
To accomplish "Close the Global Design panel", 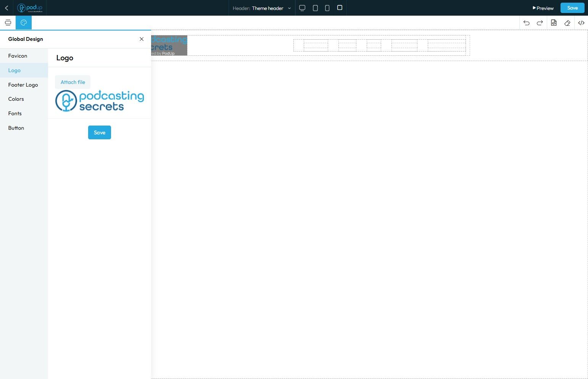I will (x=142, y=39).
